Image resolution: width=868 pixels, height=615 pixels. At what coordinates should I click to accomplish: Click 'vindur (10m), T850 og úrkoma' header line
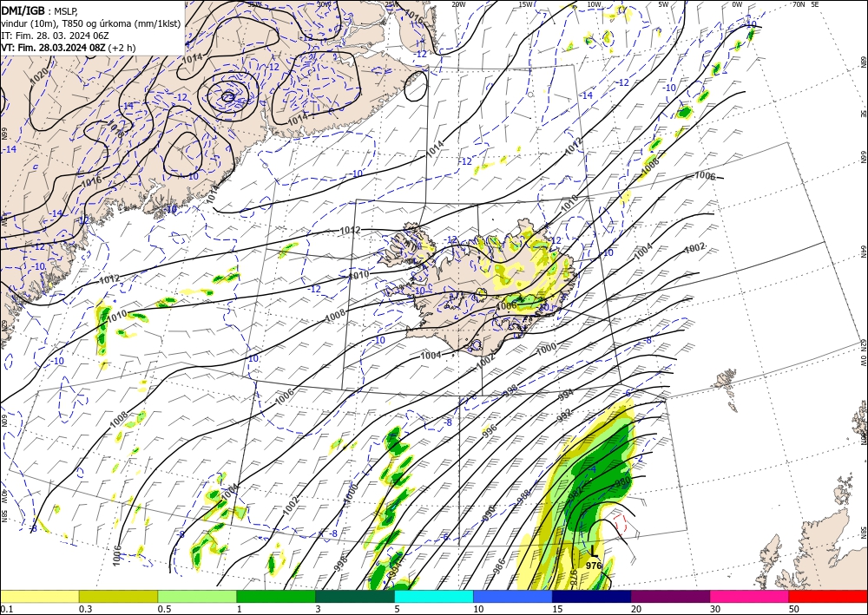point(91,23)
